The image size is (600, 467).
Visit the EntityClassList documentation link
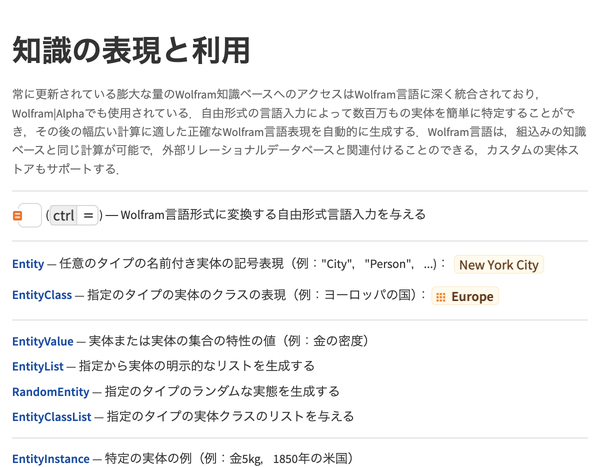[x=52, y=416]
